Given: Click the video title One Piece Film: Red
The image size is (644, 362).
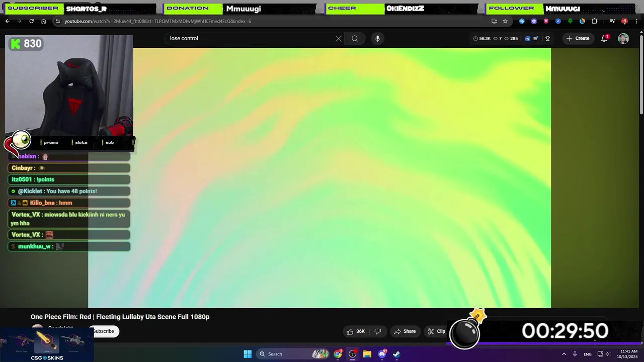Looking at the screenshot, I should (x=120, y=317).
